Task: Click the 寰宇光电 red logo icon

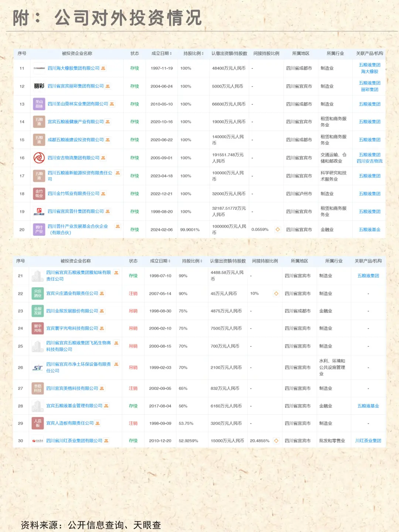Action: coord(38,328)
